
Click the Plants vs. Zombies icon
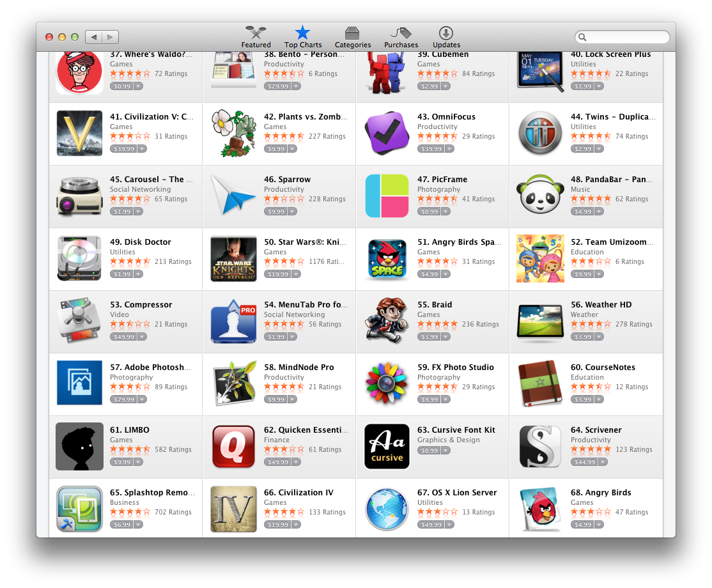coord(233,133)
